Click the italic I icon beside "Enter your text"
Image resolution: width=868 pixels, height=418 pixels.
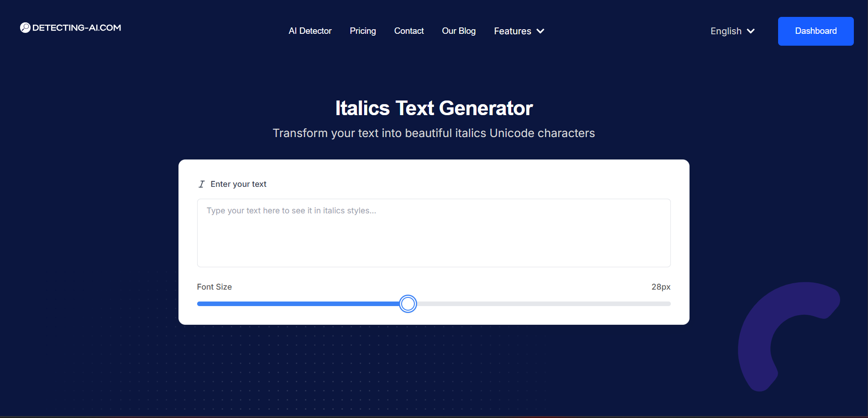[201, 184]
